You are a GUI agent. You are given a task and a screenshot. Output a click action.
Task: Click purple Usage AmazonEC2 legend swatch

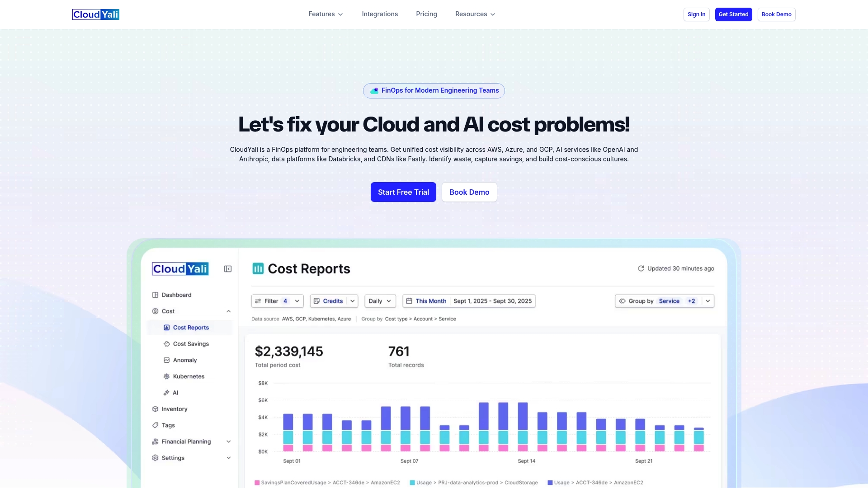click(550, 483)
